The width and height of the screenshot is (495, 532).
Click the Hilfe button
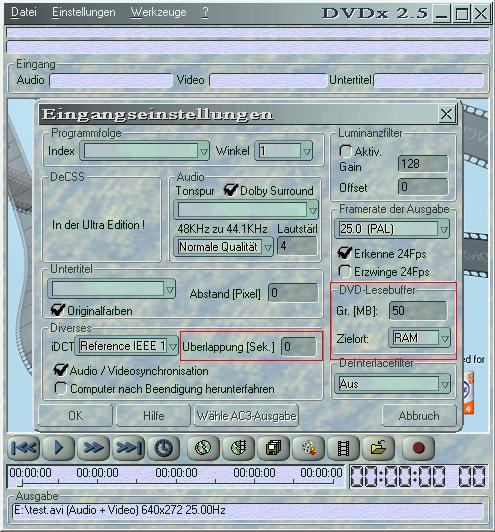coord(153,416)
